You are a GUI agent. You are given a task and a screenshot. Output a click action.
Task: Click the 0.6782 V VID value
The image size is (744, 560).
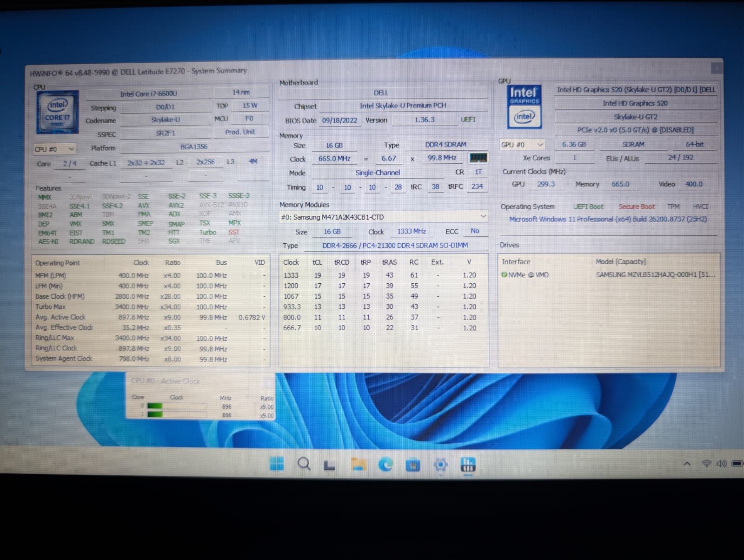[x=252, y=317]
